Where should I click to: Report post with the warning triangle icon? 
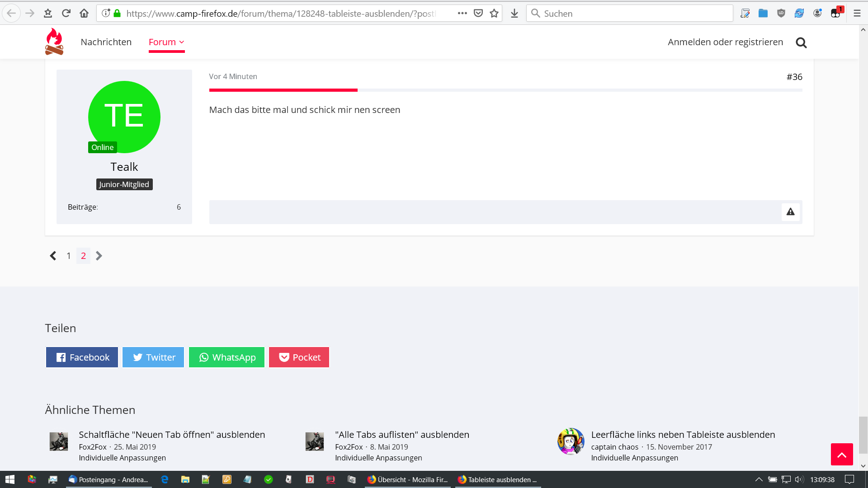(790, 212)
